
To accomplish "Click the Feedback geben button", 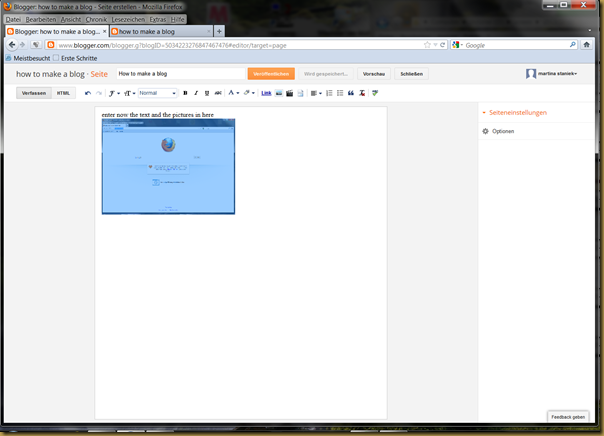I will pos(568,417).
